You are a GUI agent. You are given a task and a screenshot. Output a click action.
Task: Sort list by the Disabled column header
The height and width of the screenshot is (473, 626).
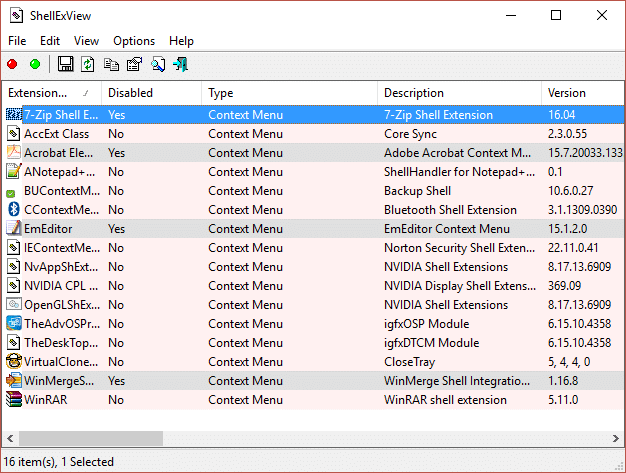click(x=150, y=93)
